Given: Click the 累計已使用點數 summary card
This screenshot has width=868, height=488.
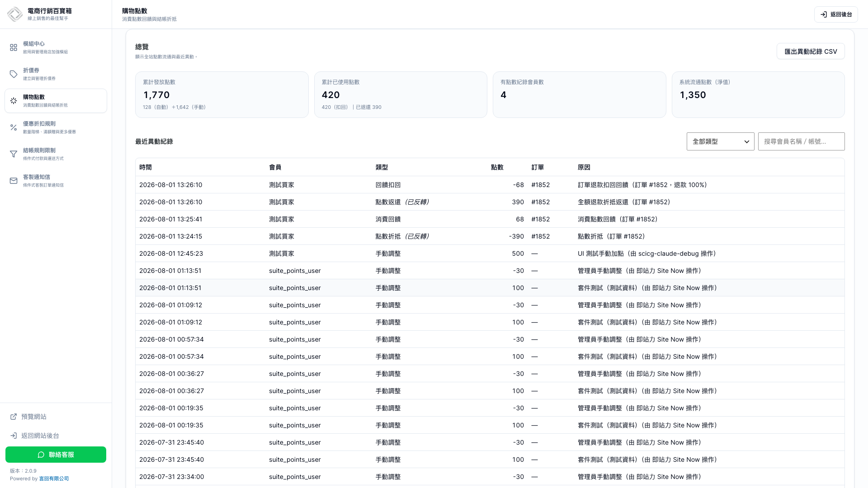Looking at the screenshot, I should click(x=401, y=94).
